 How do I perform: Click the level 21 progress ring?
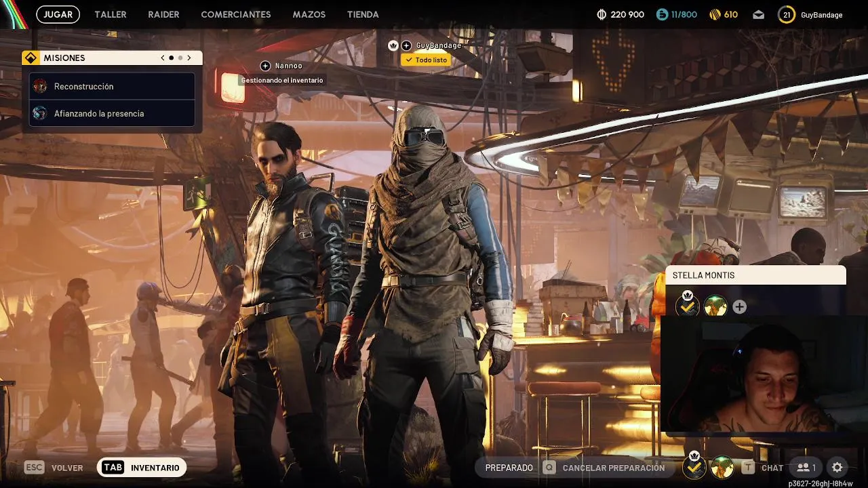pos(786,14)
